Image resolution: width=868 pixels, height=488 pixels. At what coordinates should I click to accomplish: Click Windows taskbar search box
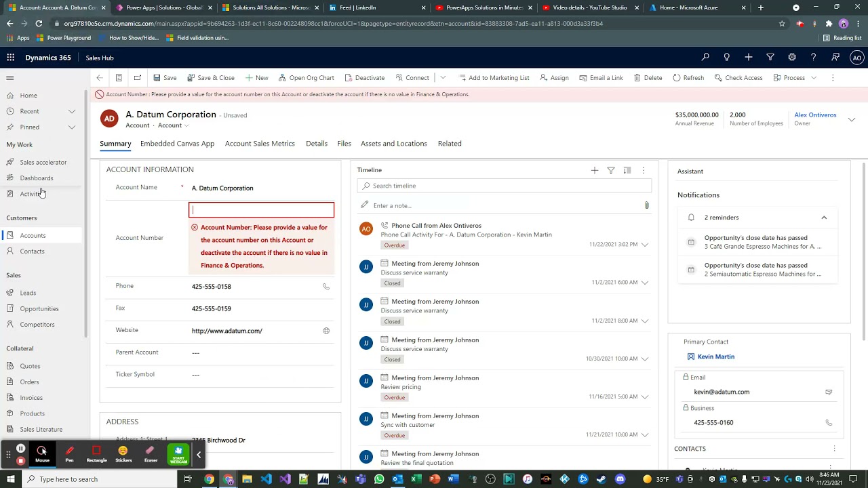pos(98,479)
